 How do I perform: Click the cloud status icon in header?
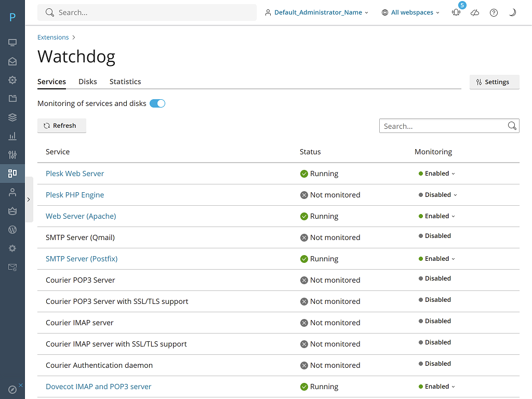475,13
